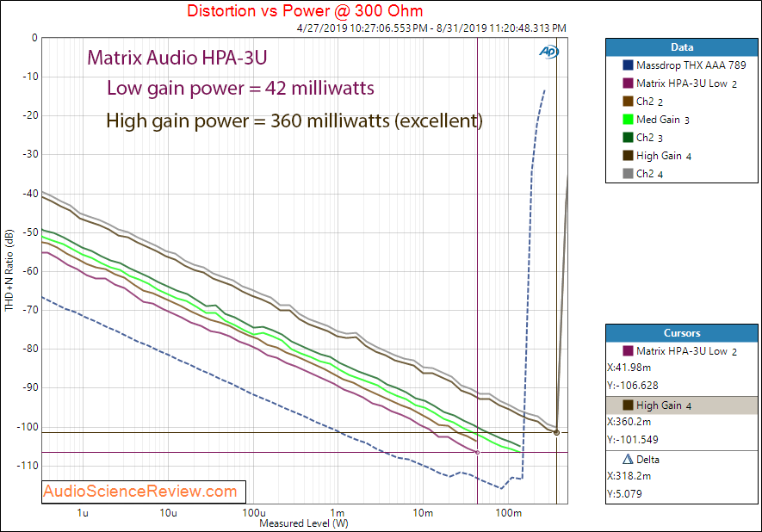The image size is (762, 532).
Task: Click the '100u' x-axis tick label
Action: point(254,513)
